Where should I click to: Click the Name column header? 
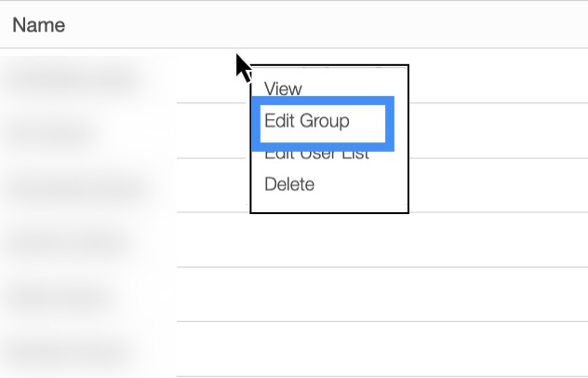coord(39,25)
